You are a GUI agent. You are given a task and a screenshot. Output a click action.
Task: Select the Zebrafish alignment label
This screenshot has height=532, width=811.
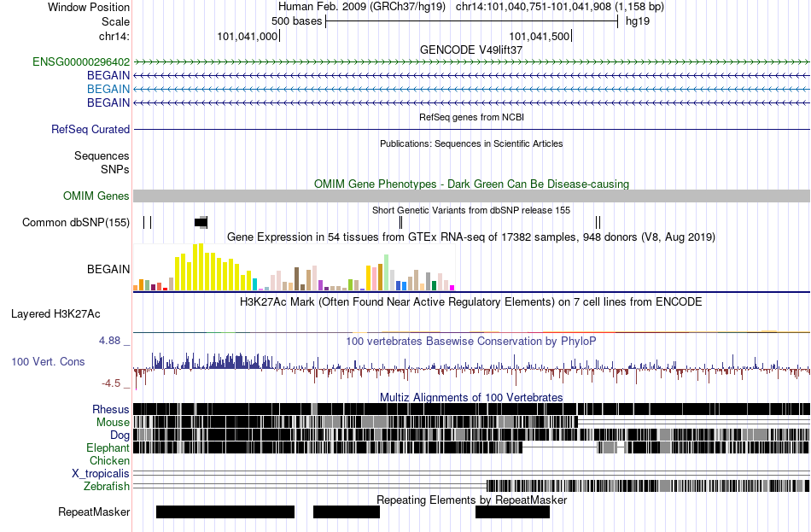pyautogui.click(x=107, y=487)
